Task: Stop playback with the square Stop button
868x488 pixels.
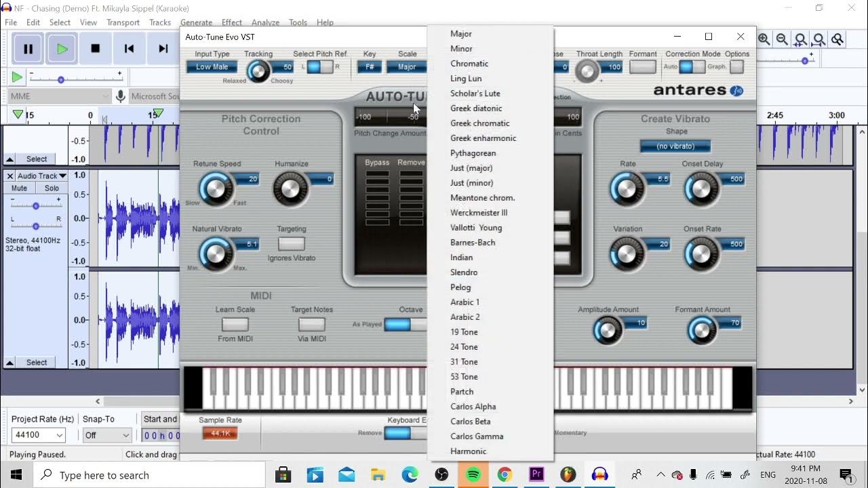Action: (x=96, y=49)
